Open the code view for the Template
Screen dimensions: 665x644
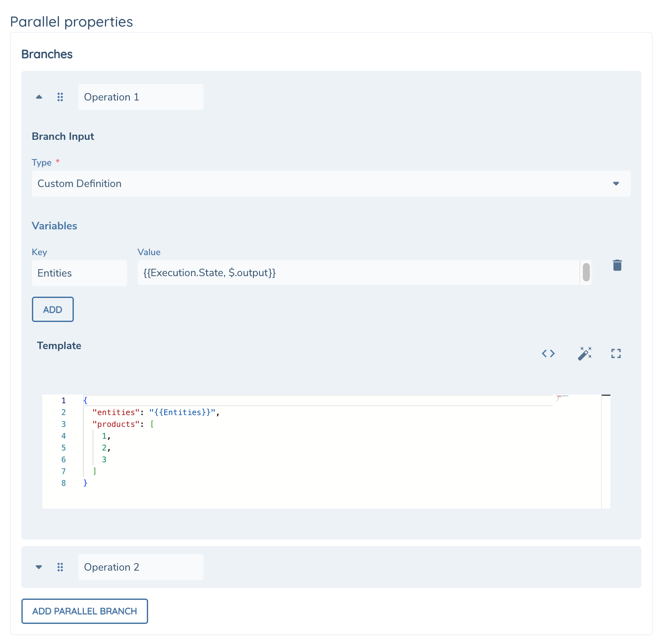(x=548, y=353)
